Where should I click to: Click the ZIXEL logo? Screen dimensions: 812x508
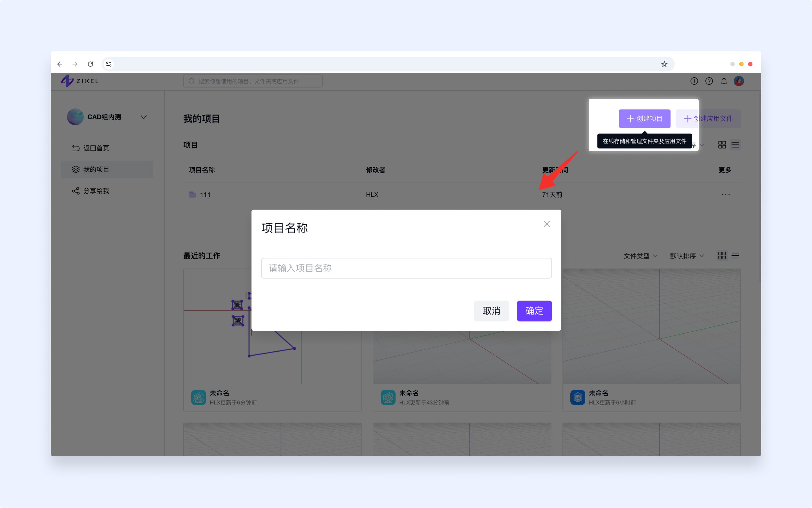click(80, 81)
